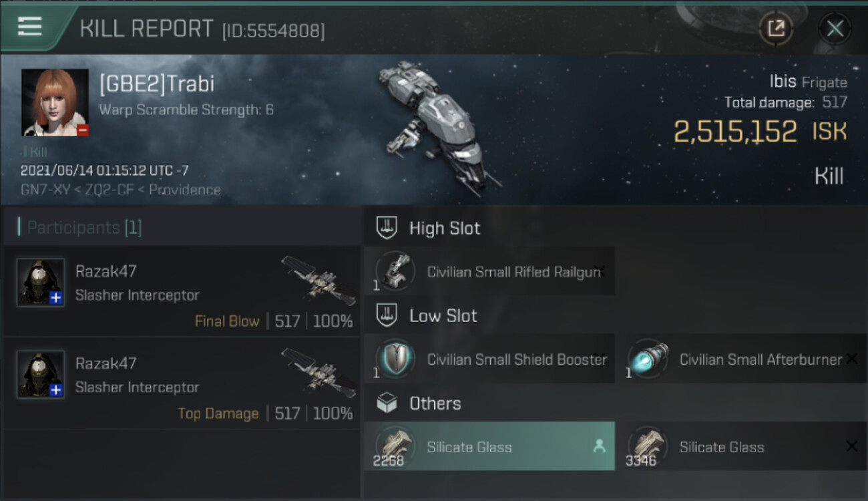
Task: Click Trabi's pilot portrait
Action: click(x=55, y=102)
